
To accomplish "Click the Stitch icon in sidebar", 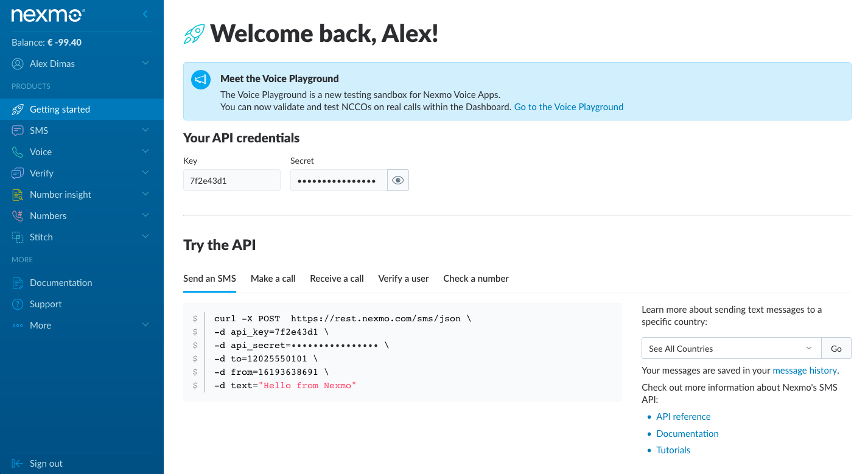I will [18, 237].
